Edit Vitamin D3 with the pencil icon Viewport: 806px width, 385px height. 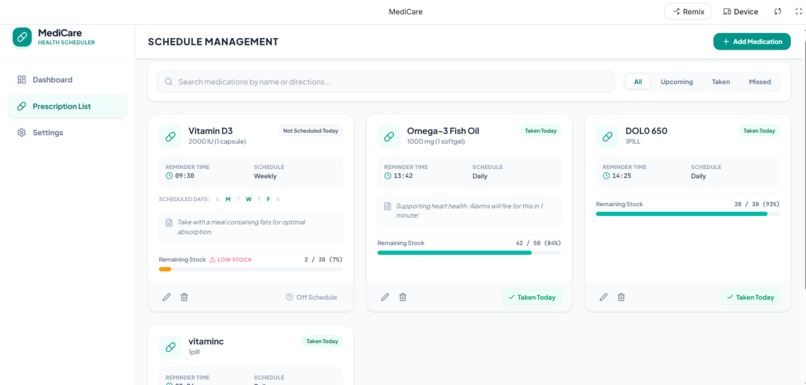(x=167, y=297)
